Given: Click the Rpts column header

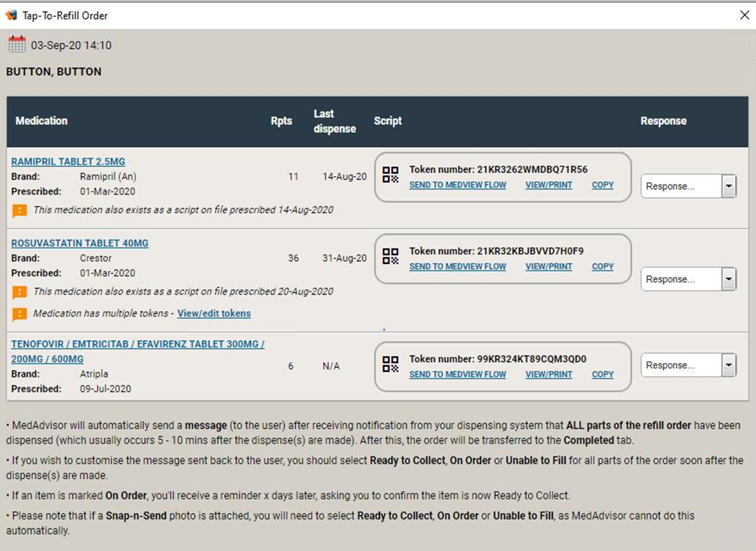Looking at the screenshot, I should (281, 121).
